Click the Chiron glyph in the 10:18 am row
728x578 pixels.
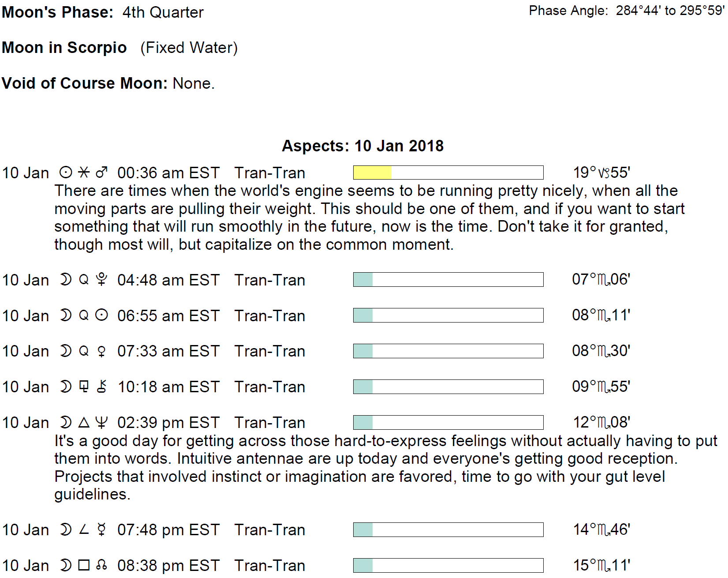tap(102, 387)
